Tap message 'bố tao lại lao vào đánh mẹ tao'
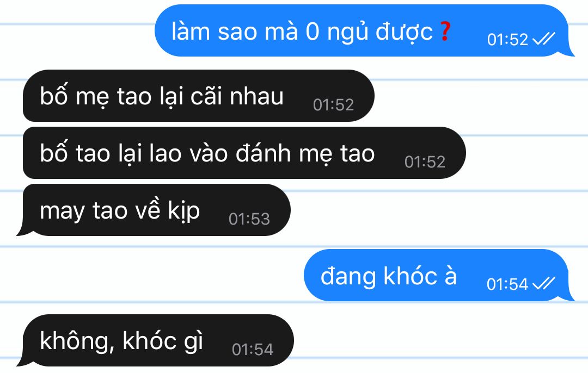The image size is (588, 373). pos(244,153)
